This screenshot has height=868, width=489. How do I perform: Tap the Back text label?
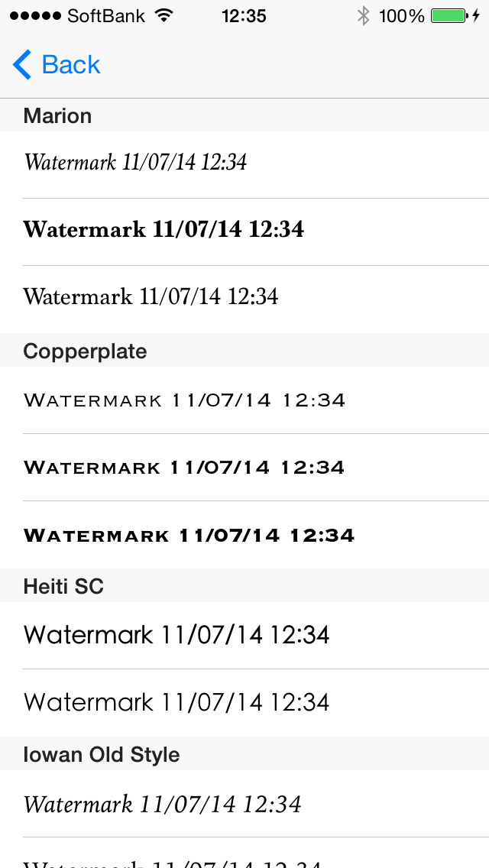(x=71, y=65)
